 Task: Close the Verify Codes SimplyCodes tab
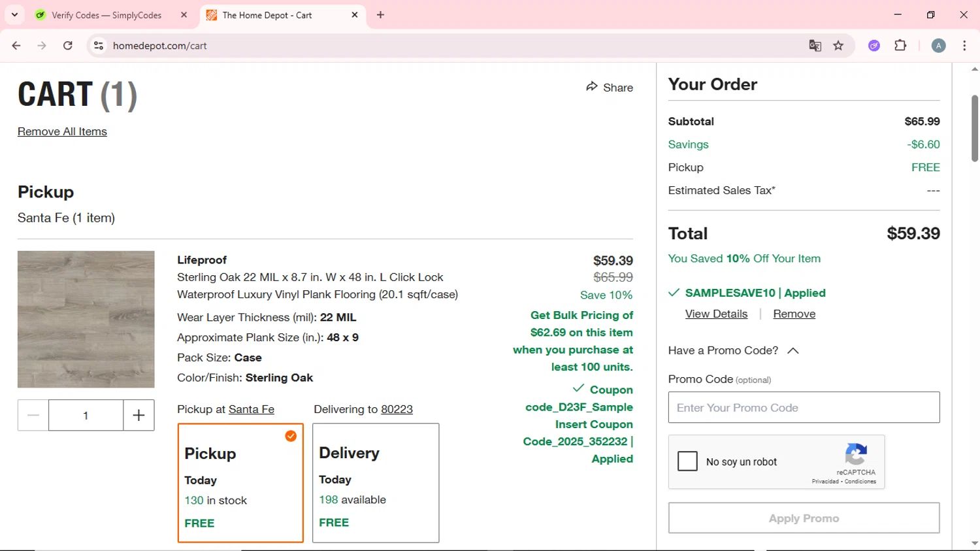[x=184, y=15]
